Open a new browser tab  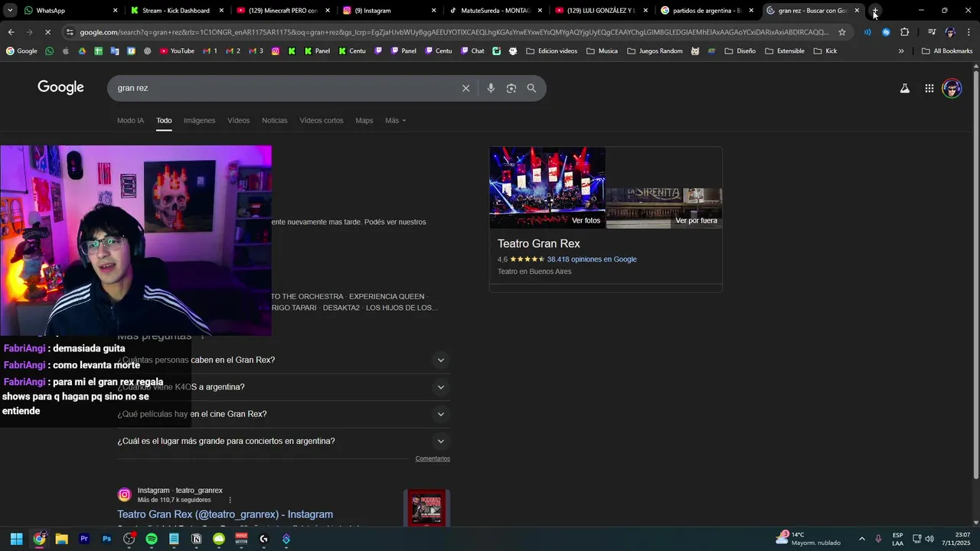(x=874, y=11)
